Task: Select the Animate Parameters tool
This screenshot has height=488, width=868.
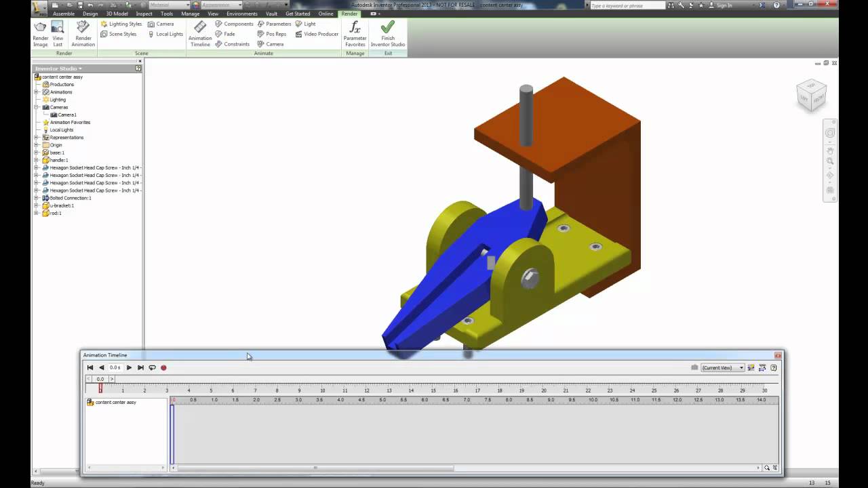Action: tap(274, 24)
